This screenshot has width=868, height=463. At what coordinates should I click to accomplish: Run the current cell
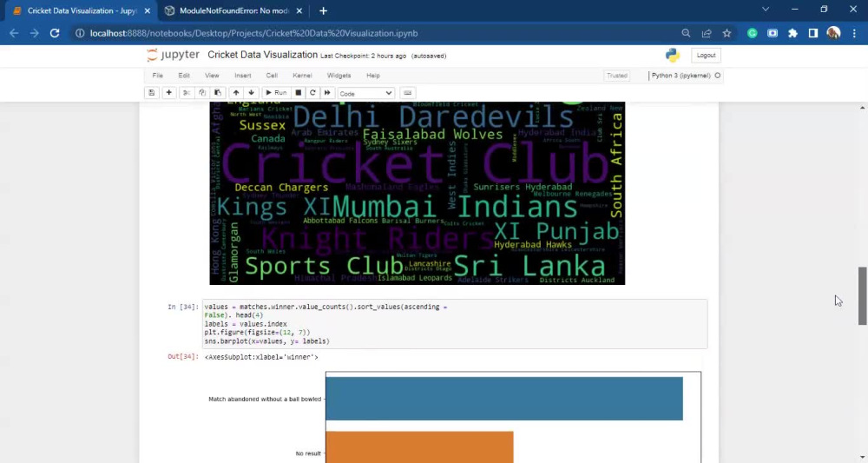276,93
